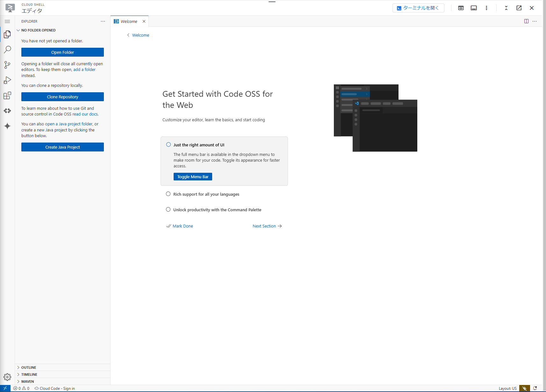Open the Cloud Code view icon

7,111
